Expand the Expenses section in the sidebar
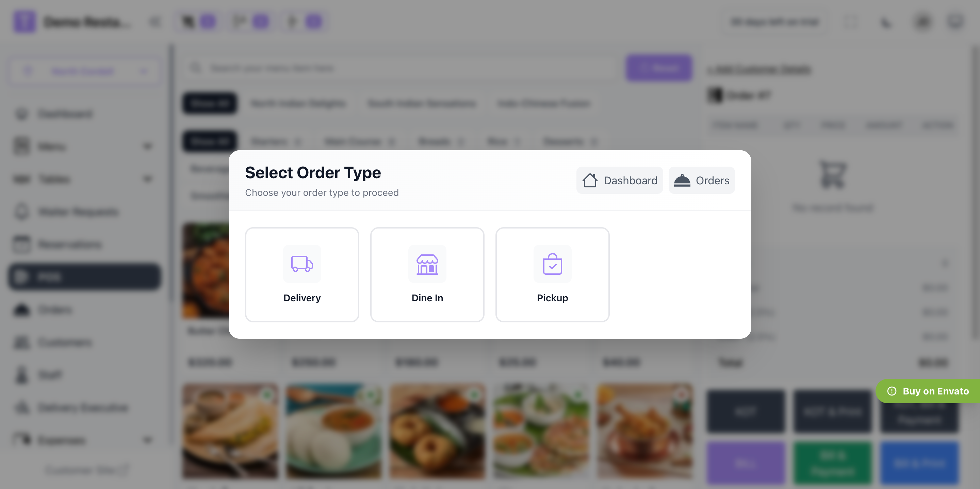980x489 pixels. coord(147,440)
